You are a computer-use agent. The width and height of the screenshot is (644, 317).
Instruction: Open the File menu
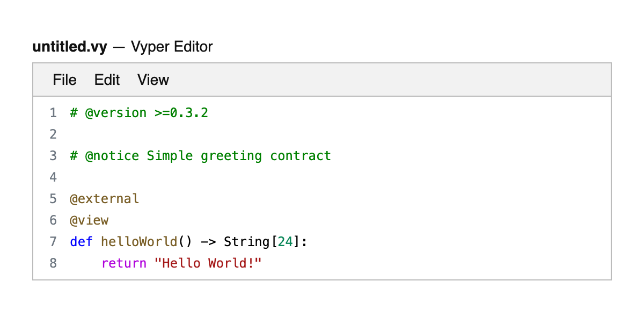[64, 80]
